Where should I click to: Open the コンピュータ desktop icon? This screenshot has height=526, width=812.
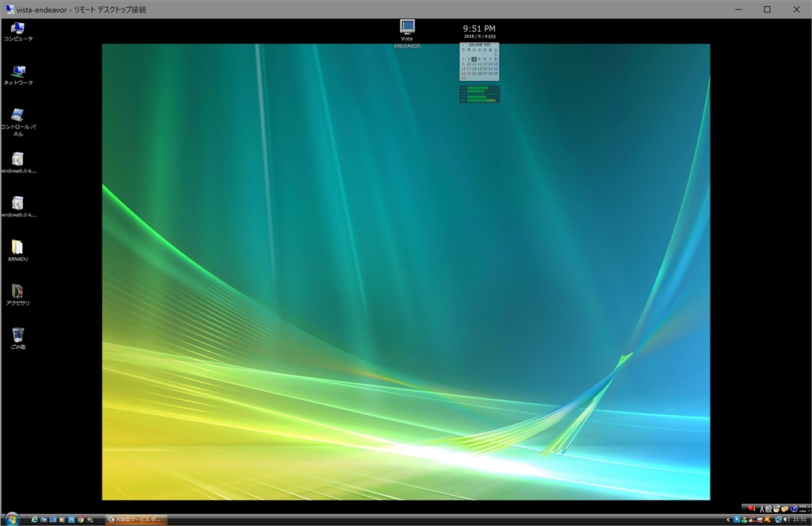(17, 31)
